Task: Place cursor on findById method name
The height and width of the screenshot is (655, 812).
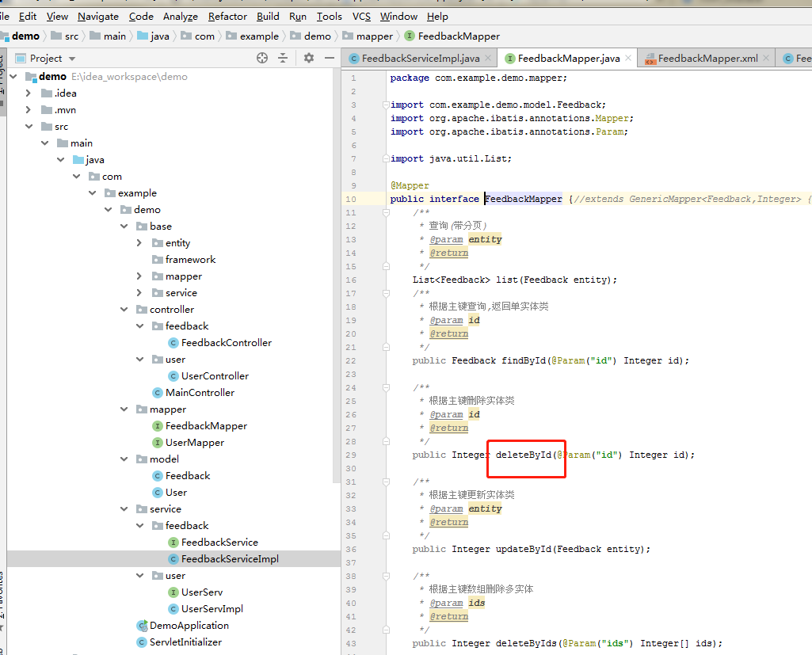Action: tap(524, 360)
